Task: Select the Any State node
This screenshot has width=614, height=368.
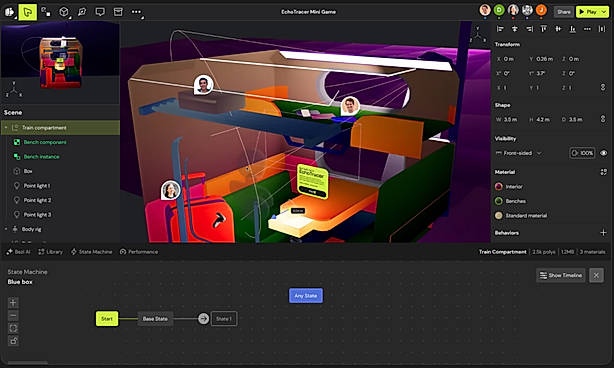Action: [x=306, y=296]
